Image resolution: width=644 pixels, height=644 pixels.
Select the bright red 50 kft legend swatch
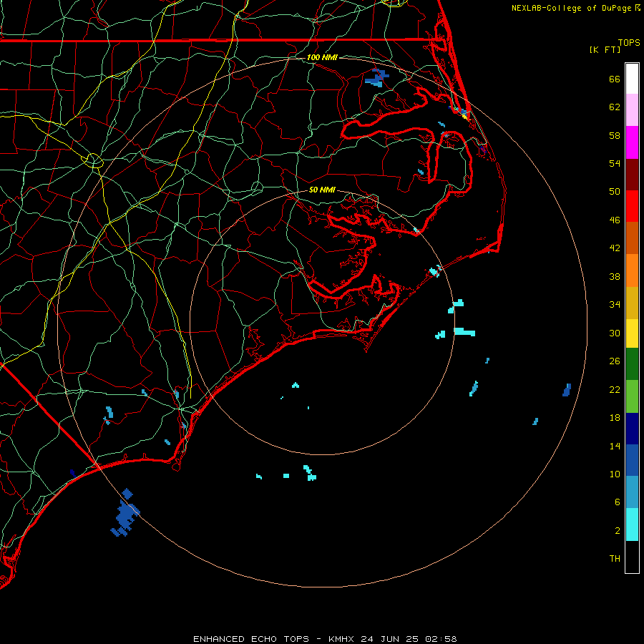[x=632, y=206]
